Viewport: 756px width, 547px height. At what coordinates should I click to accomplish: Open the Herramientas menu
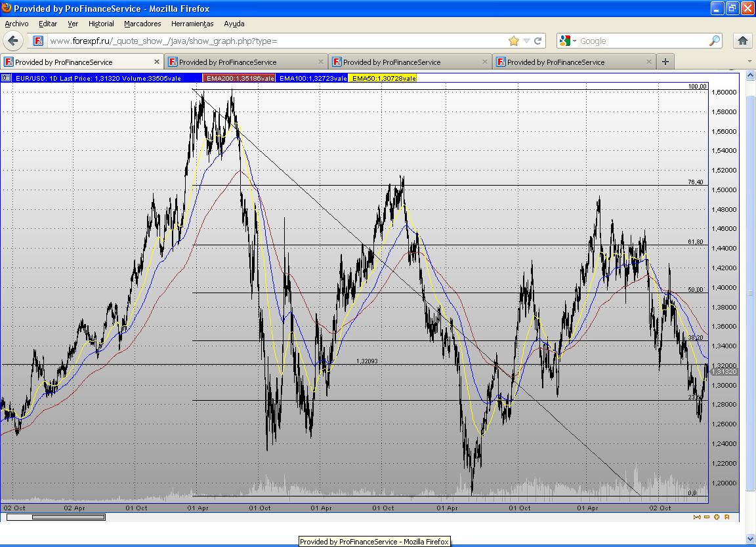[x=192, y=24]
